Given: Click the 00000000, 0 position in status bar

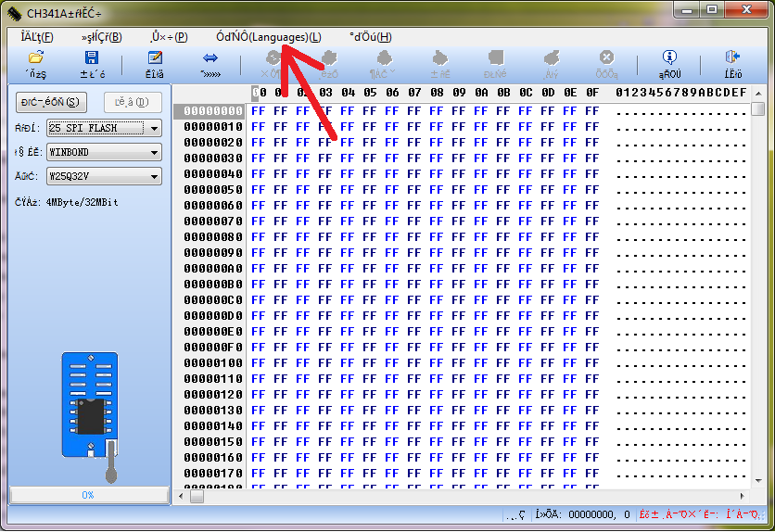Looking at the screenshot, I should coord(599,514).
